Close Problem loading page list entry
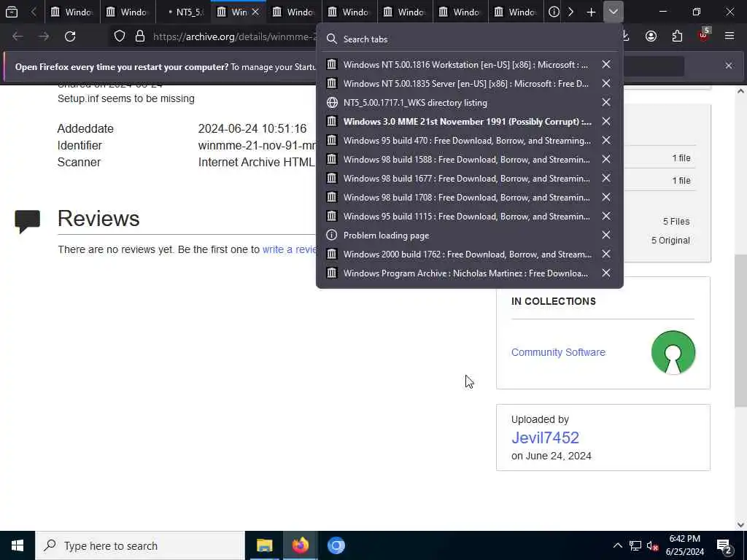This screenshot has width=747, height=560. coord(606,236)
